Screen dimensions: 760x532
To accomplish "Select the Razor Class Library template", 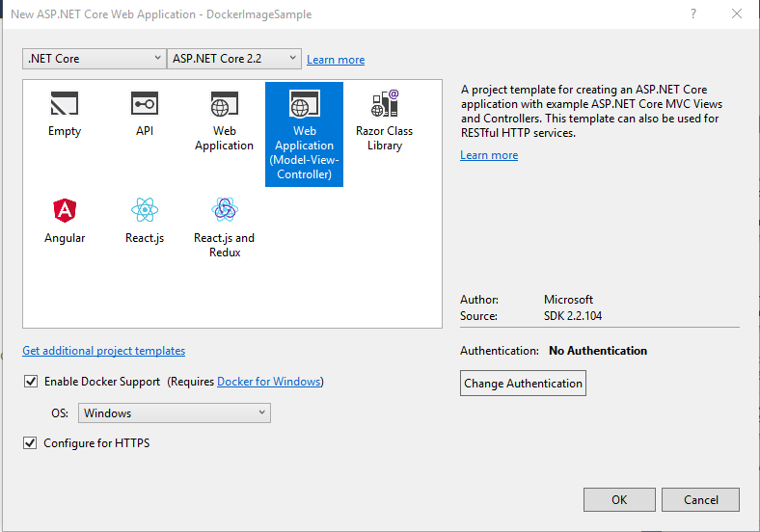I will pyautogui.click(x=384, y=105).
